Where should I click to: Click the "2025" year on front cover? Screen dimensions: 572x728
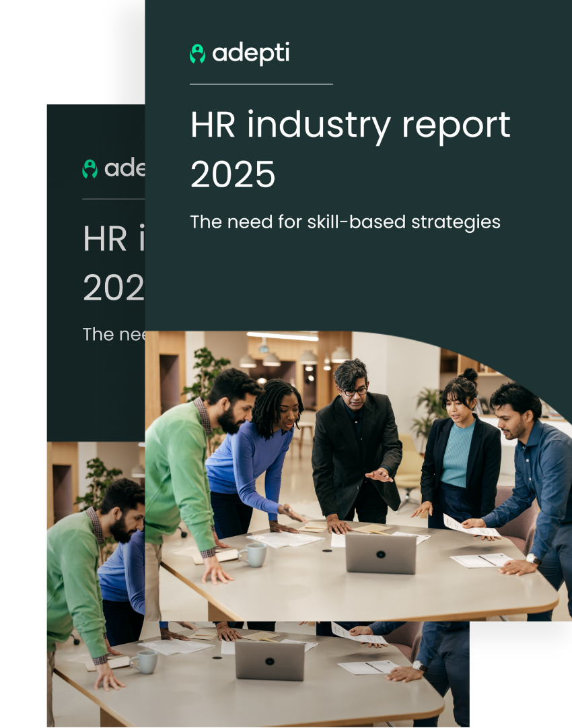[x=233, y=174]
